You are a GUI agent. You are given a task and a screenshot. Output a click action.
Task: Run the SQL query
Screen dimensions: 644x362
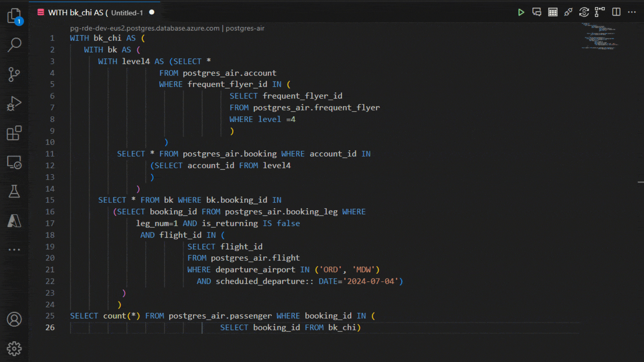[x=521, y=12]
